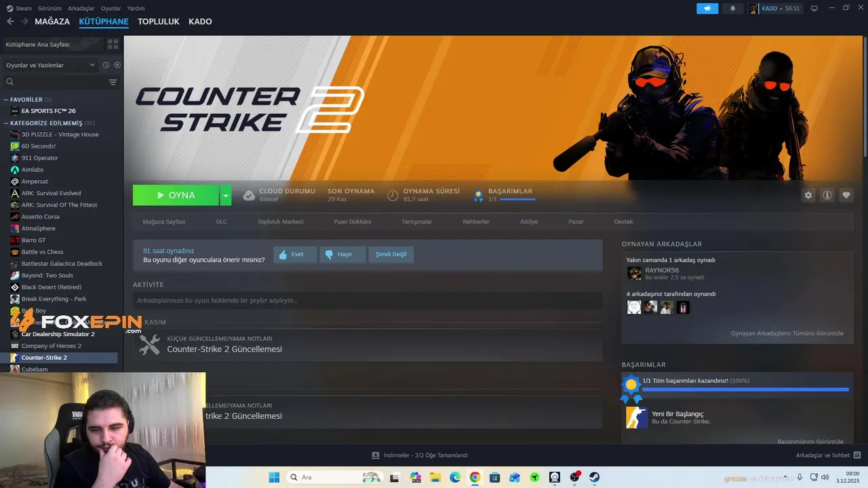Open the Mağaza Sayfası link

164,222
